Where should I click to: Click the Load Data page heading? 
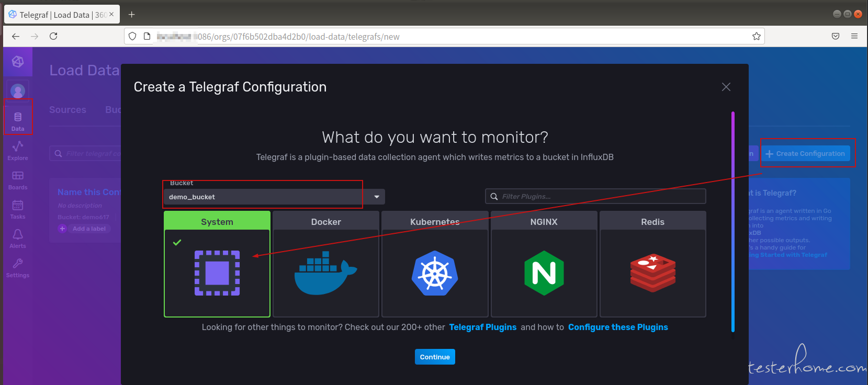(84, 70)
